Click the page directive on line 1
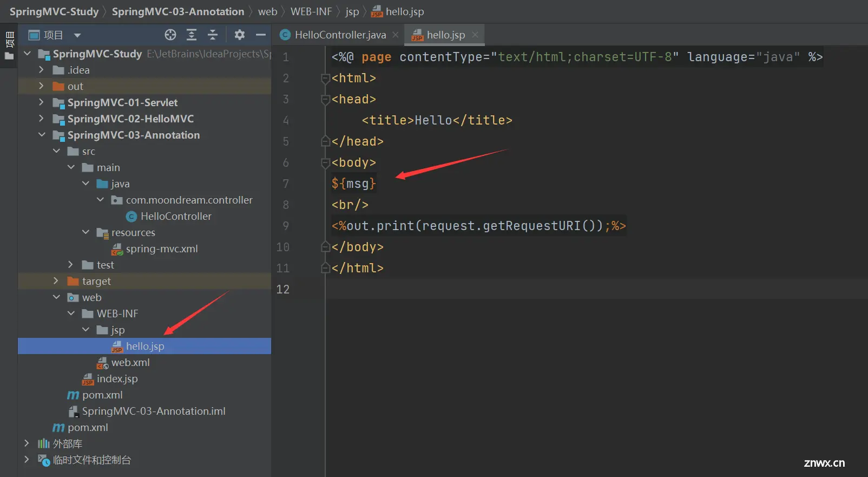Image resolution: width=868 pixels, height=477 pixels. click(x=577, y=57)
